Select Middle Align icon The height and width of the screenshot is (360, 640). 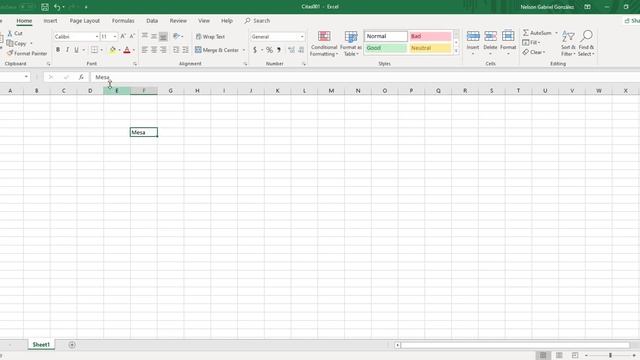[x=154, y=36]
